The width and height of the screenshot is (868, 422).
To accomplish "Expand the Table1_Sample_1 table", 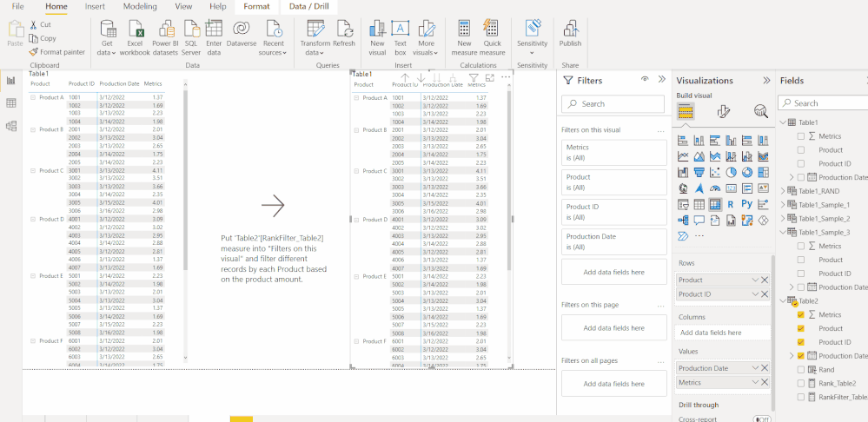I will coord(783,205).
